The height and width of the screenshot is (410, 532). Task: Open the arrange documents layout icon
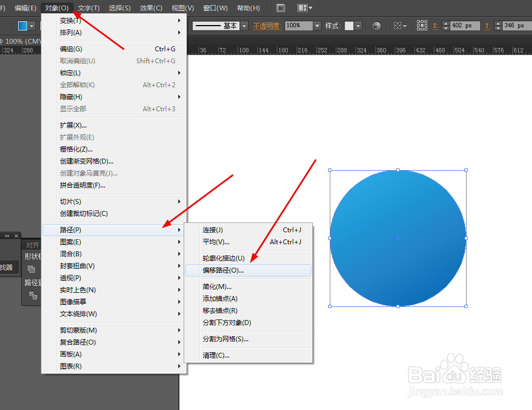tap(304, 8)
